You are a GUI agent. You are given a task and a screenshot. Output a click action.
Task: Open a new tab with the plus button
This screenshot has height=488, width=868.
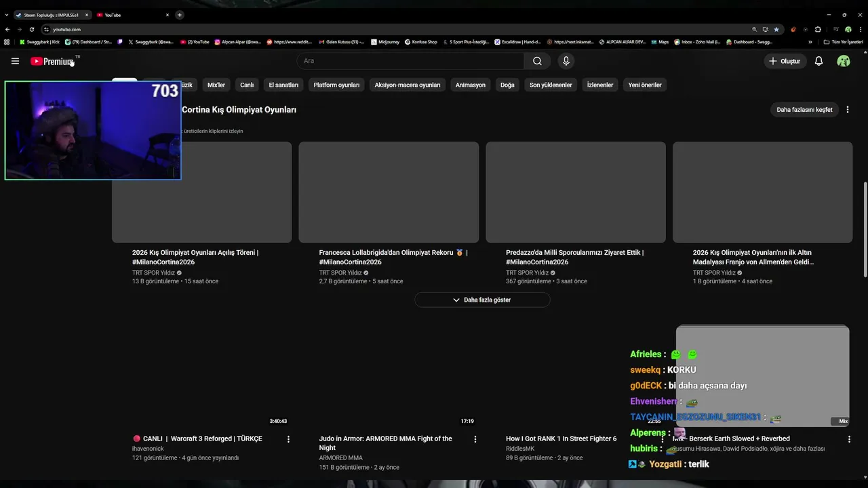point(180,15)
